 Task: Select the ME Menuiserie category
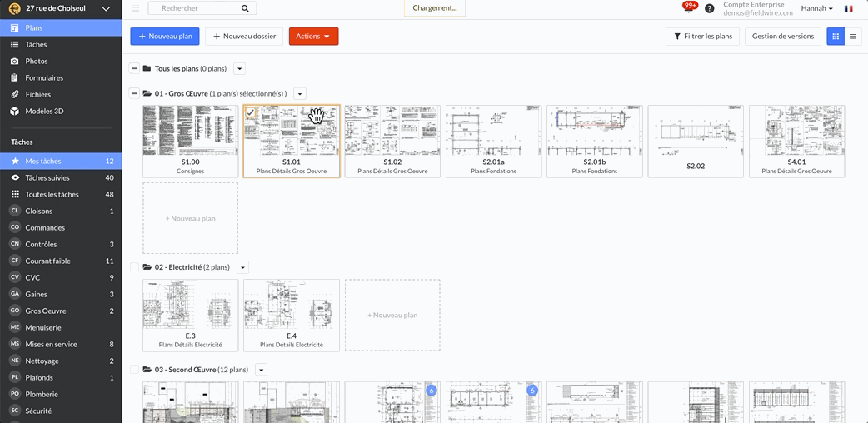61,327
